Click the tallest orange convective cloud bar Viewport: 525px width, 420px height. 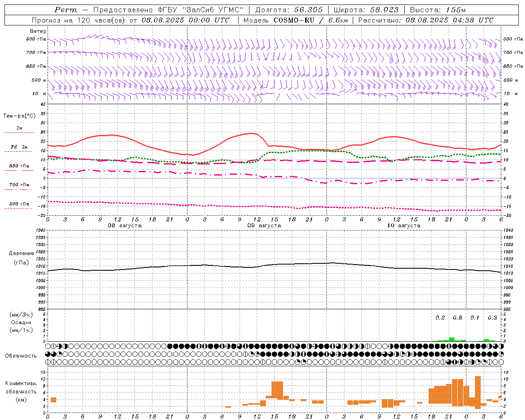(477, 393)
